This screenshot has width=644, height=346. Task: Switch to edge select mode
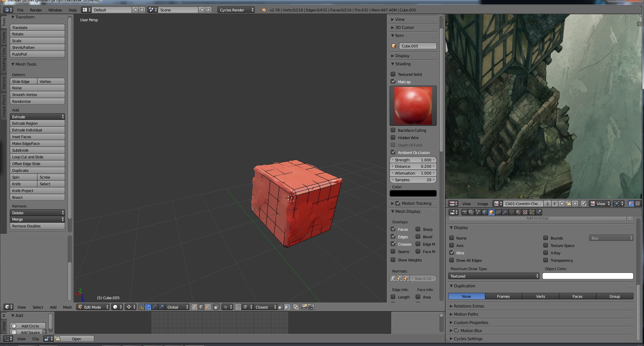click(x=201, y=307)
